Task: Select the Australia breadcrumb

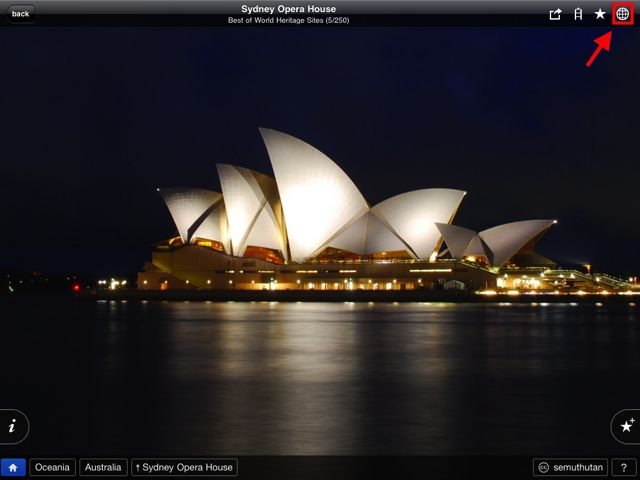Action: (x=103, y=468)
